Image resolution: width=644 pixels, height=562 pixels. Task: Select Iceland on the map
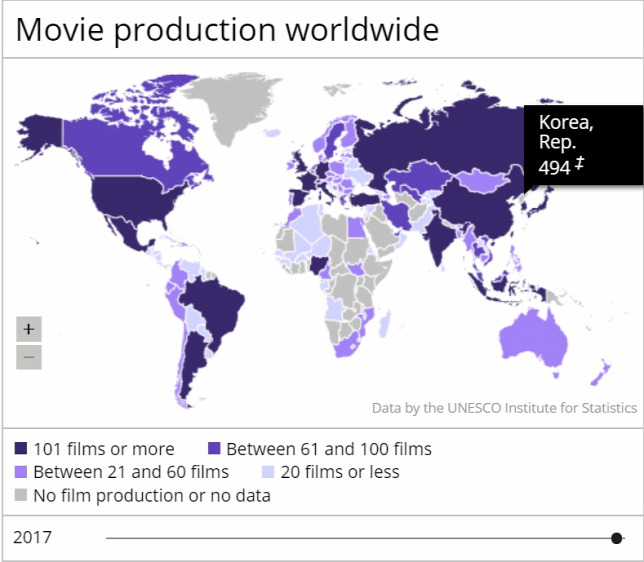[272, 132]
